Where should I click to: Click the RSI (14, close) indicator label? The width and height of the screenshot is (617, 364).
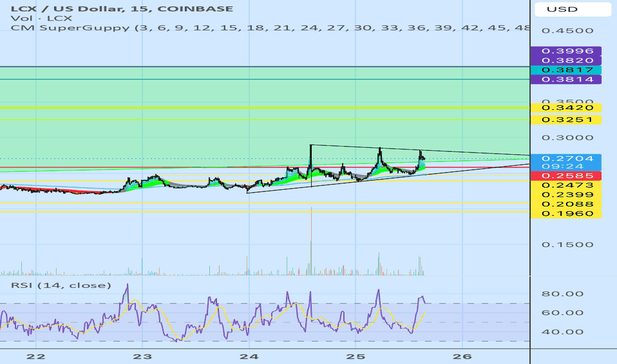click(x=61, y=285)
